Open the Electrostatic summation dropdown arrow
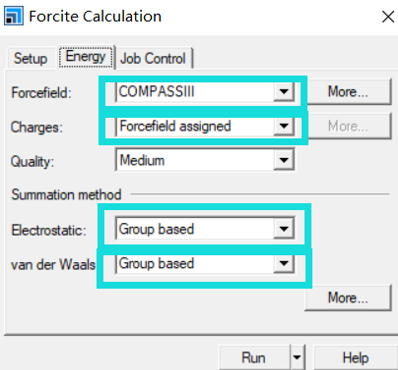 [284, 229]
